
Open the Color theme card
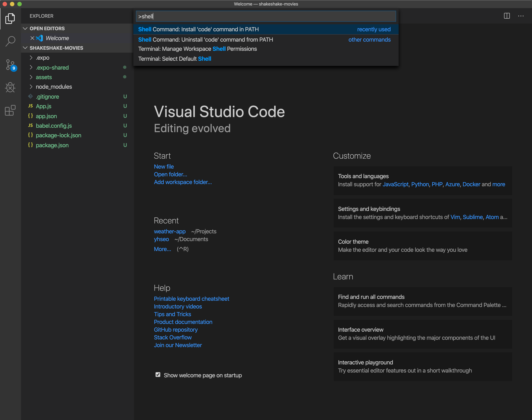(423, 246)
